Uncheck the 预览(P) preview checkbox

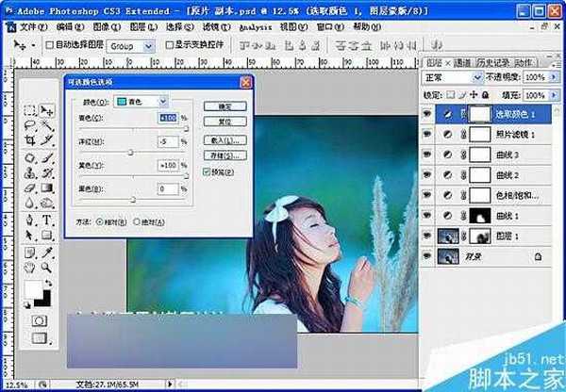[206, 172]
